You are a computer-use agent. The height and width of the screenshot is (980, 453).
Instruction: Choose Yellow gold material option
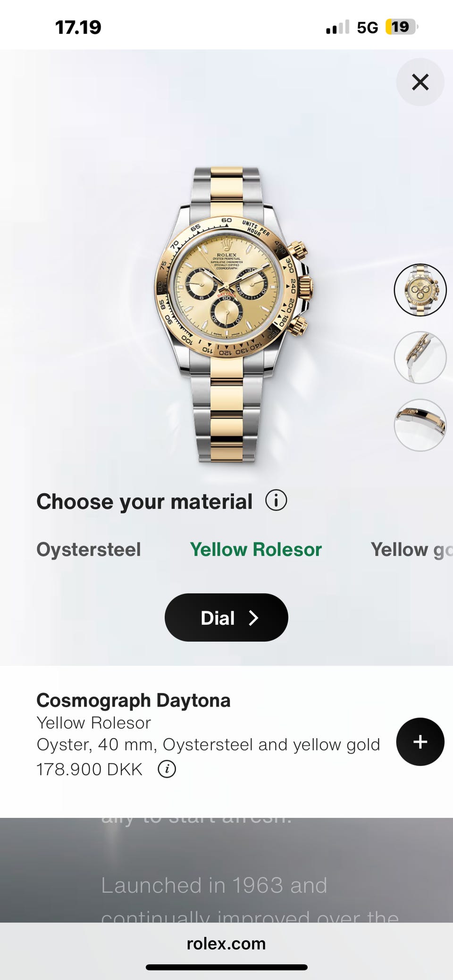click(411, 550)
